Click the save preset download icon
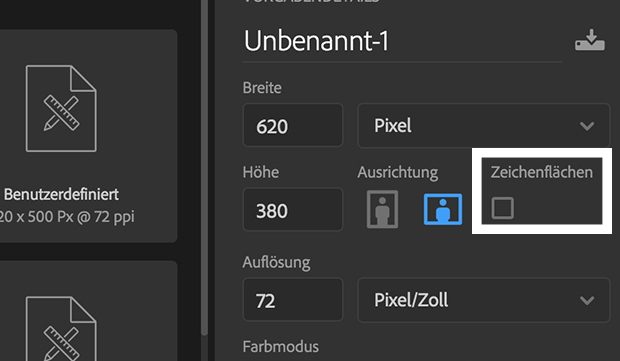The width and height of the screenshot is (620, 361). coord(590,40)
